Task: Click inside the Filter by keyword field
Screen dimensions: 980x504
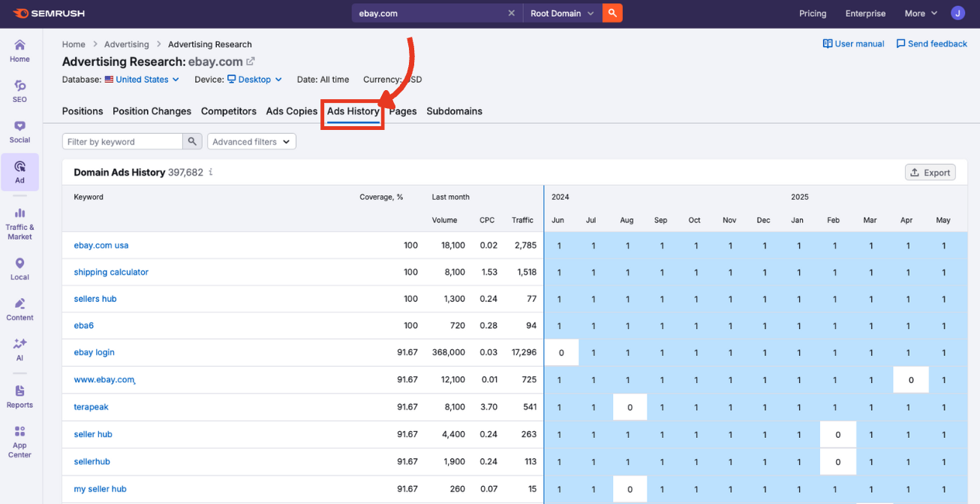Action: click(124, 141)
